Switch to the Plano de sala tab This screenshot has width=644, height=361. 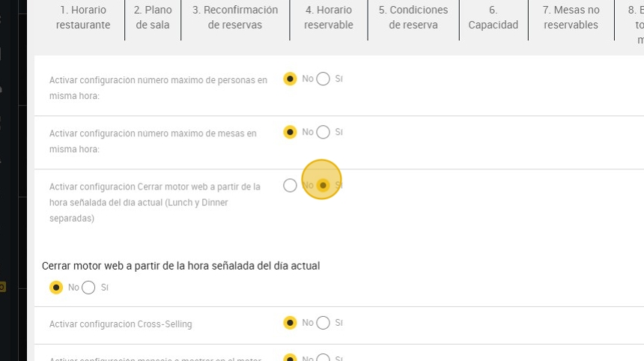click(x=153, y=18)
